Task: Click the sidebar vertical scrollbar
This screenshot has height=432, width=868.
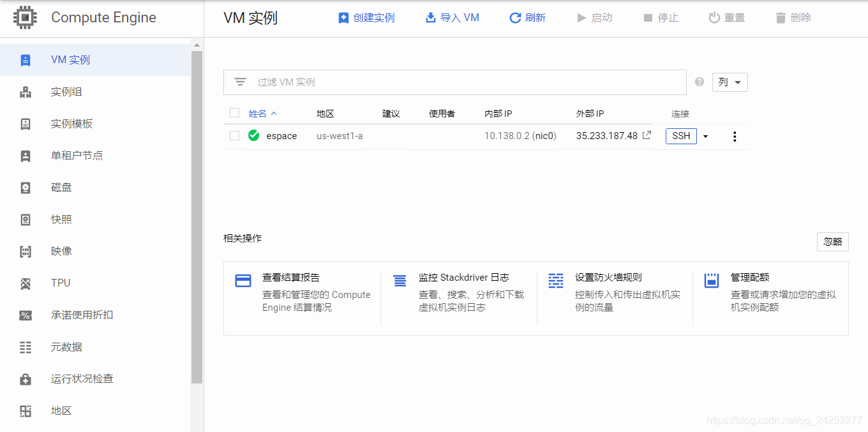Action: point(197,217)
